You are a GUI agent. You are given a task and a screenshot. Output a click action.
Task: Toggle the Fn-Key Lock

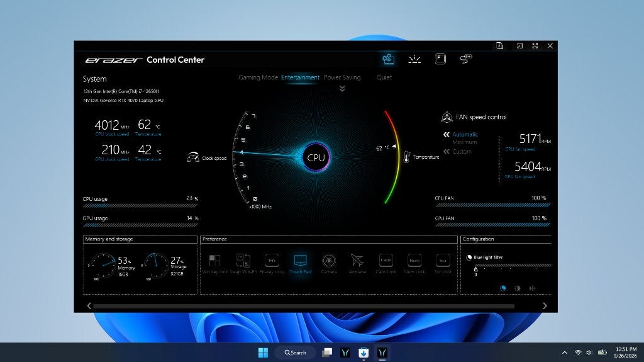272,264
